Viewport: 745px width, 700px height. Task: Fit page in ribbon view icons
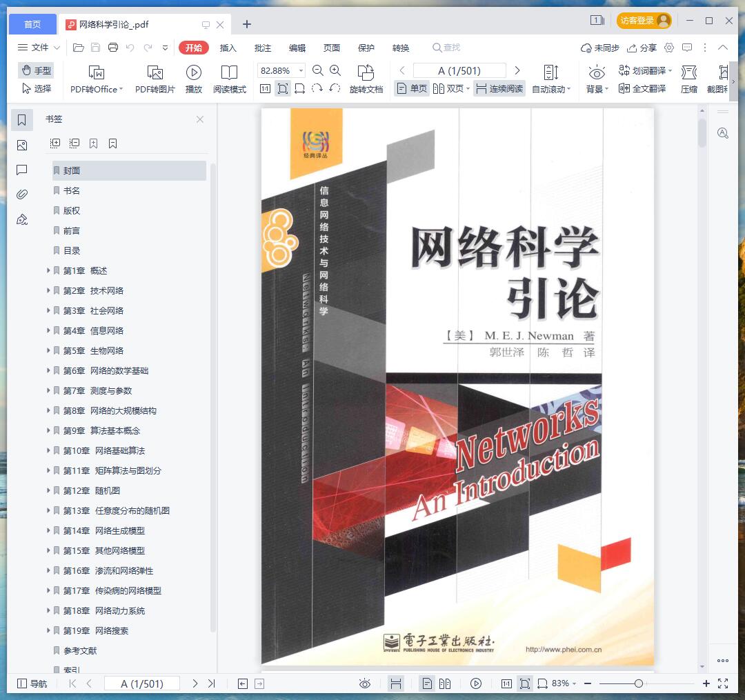coord(283,88)
